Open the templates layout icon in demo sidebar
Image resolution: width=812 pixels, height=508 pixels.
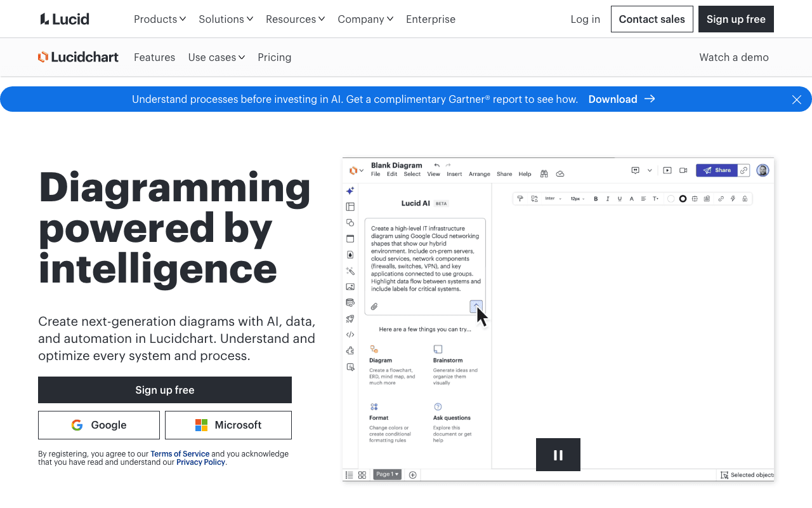(x=350, y=206)
